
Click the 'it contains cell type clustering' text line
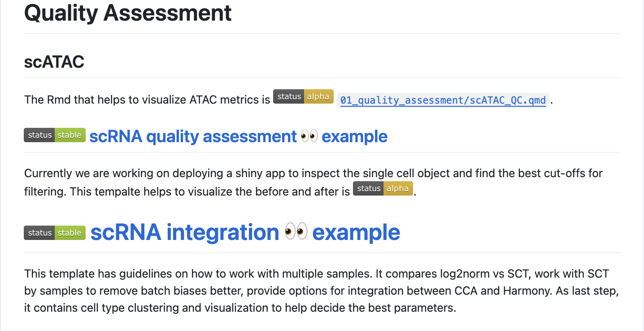click(135, 308)
